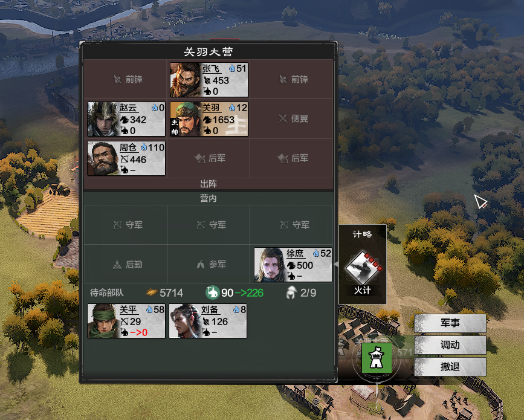Select standby general 刘备
The width and height of the screenshot is (524, 420).
(x=208, y=321)
